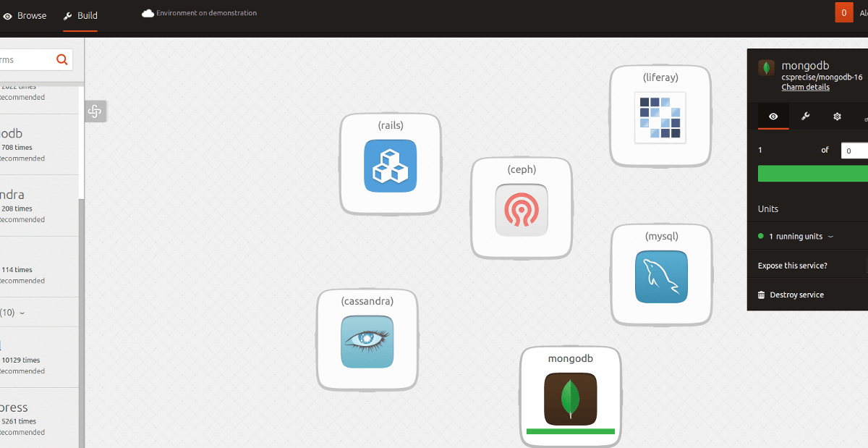Select the charm listed with 708 times
Screen dimensions: 868x448
pos(39,145)
